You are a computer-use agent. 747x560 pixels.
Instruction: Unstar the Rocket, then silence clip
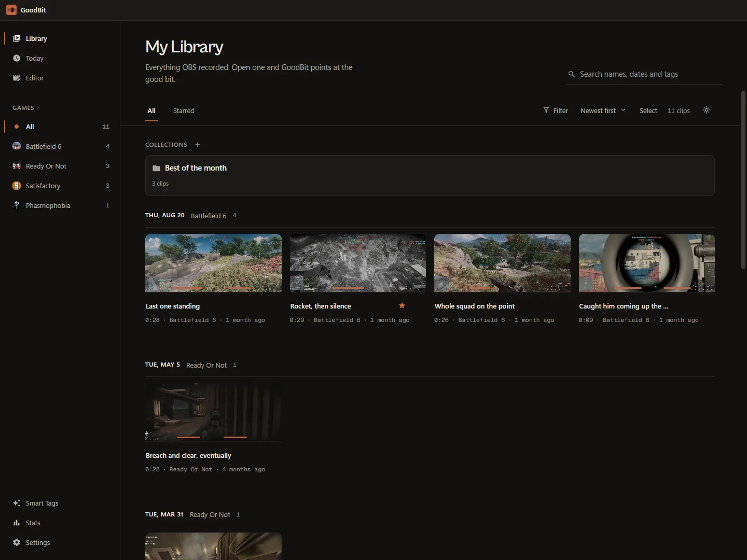[x=402, y=305]
